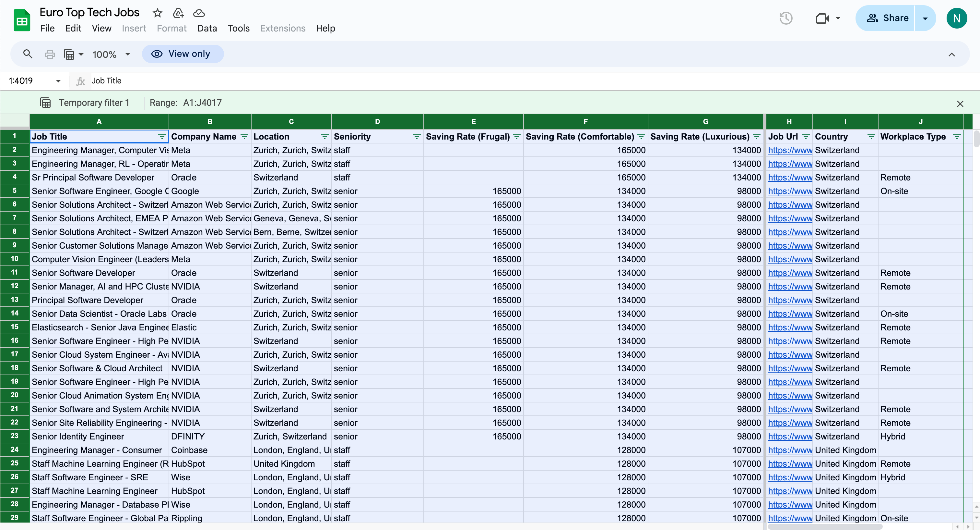
Task: Check cloud save status icon
Action: (199, 13)
